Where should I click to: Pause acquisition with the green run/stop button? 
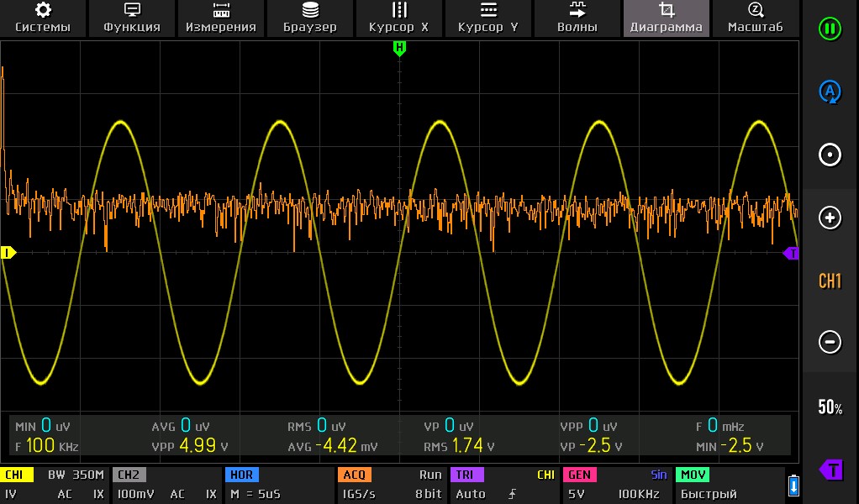pyautogui.click(x=830, y=29)
